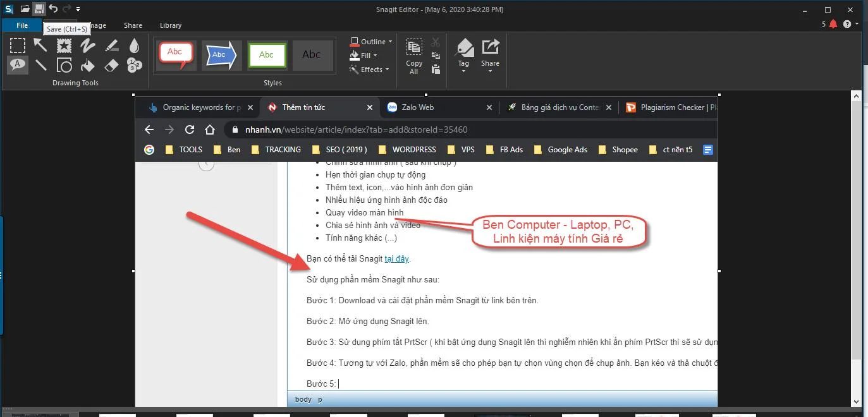Click the 'Bước 5:' line in article
The width and height of the screenshot is (868, 417).
pyautogui.click(x=322, y=384)
